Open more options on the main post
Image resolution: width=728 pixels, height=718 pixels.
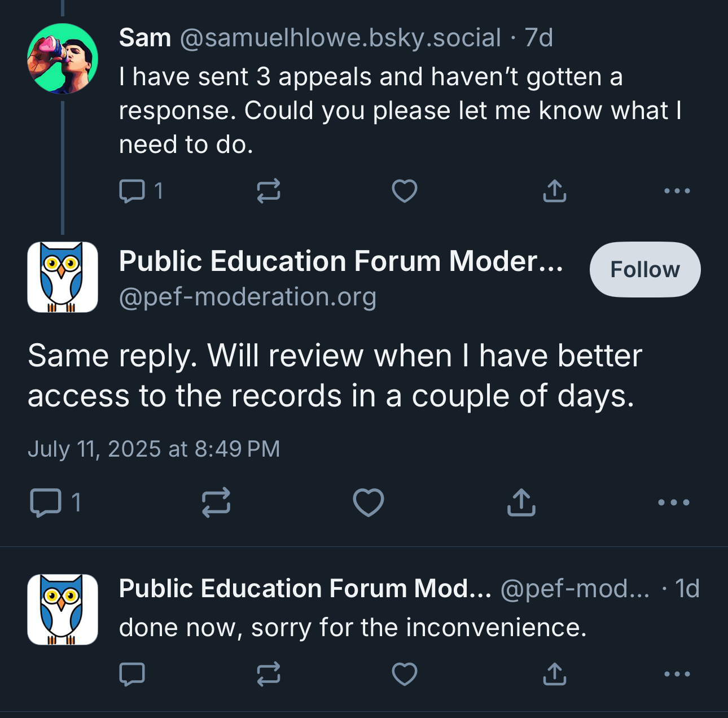coord(673,502)
